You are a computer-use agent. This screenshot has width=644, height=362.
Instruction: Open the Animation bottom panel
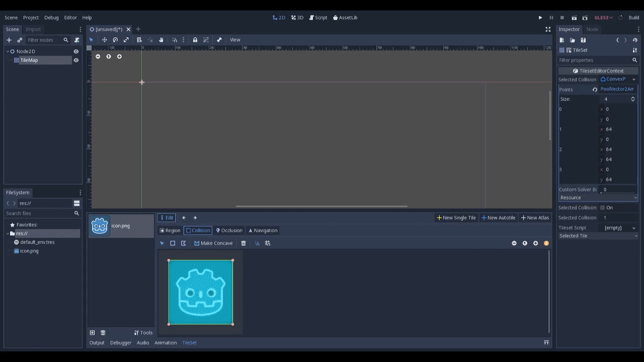pos(166,343)
